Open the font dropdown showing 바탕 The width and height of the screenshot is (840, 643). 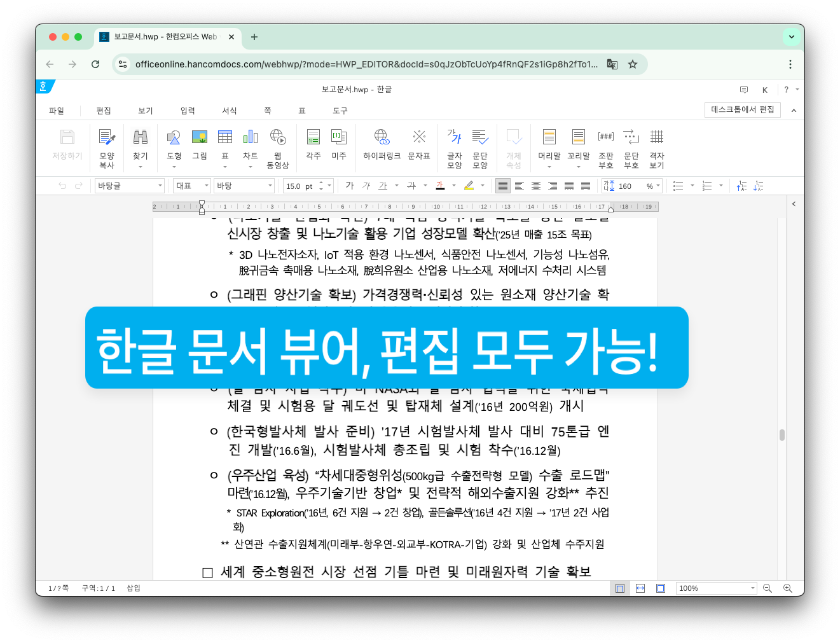tap(244, 186)
